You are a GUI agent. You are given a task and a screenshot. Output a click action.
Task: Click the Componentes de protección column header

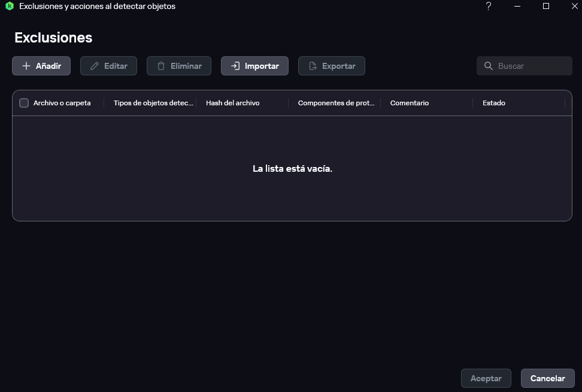point(336,103)
